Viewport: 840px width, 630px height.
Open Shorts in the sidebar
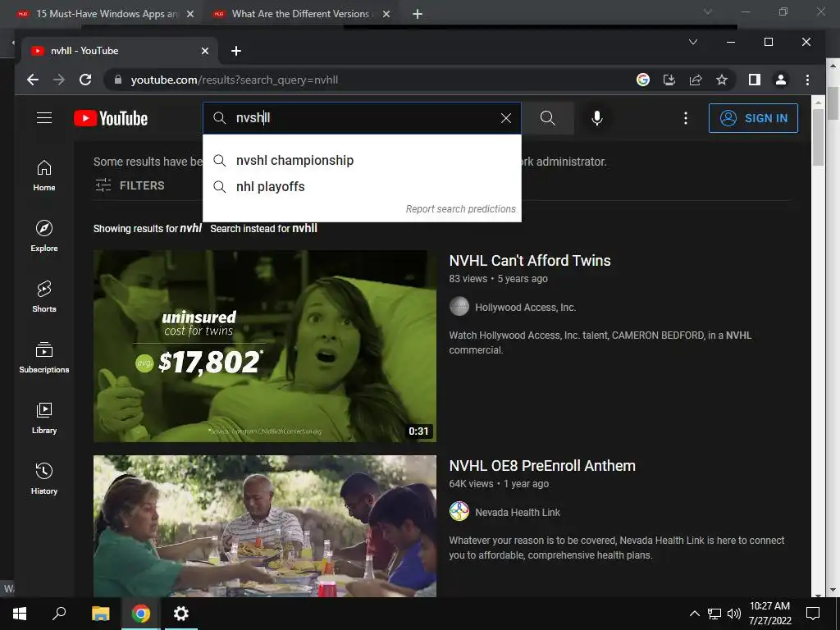point(44,297)
